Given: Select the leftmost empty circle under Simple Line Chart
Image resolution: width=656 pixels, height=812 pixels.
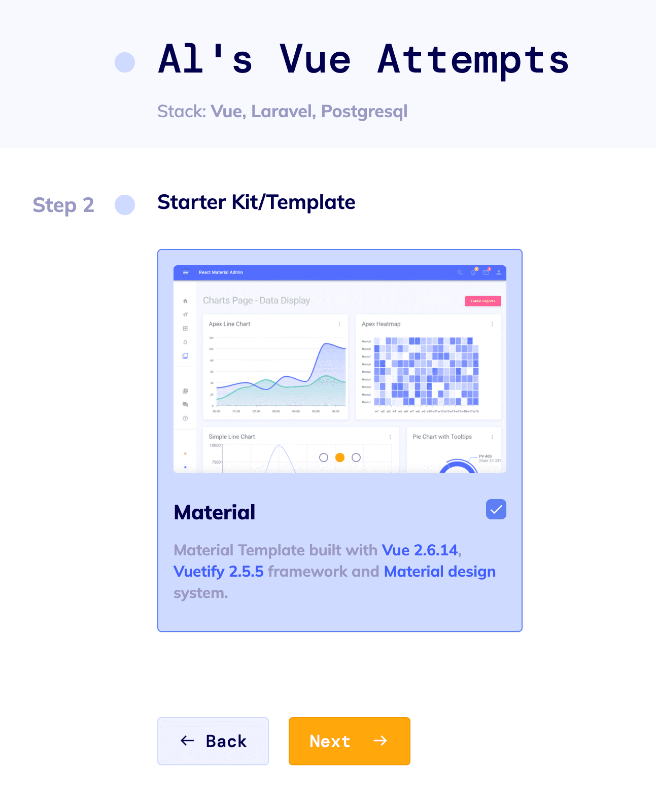Looking at the screenshot, I should pyautogui.click(x=324, y=457).
